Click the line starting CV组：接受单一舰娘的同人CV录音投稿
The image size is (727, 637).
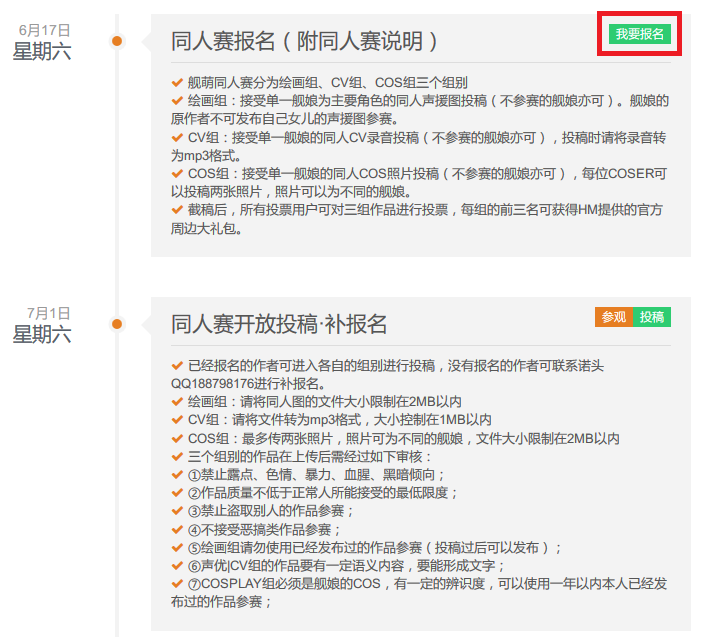pyautogui.click(x=427, y=137)
